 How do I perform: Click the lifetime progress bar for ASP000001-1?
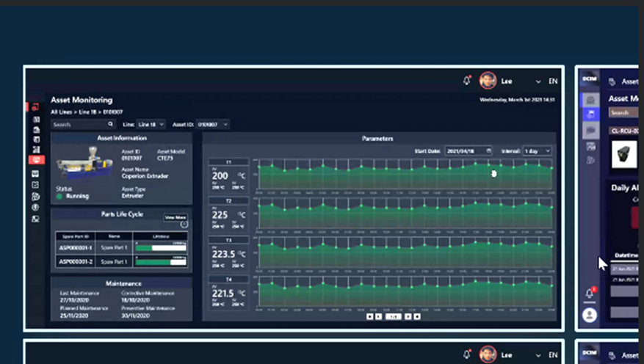tap(161, 248)
